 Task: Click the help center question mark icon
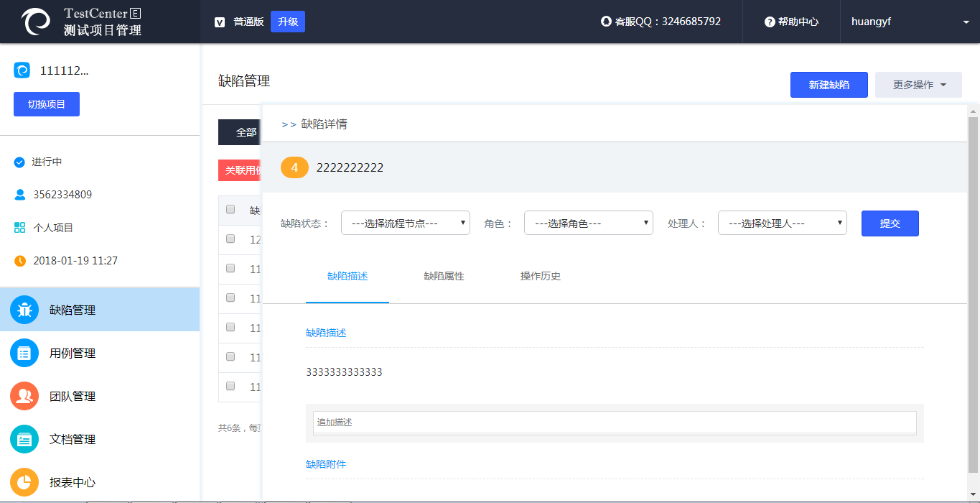[770, 22]
